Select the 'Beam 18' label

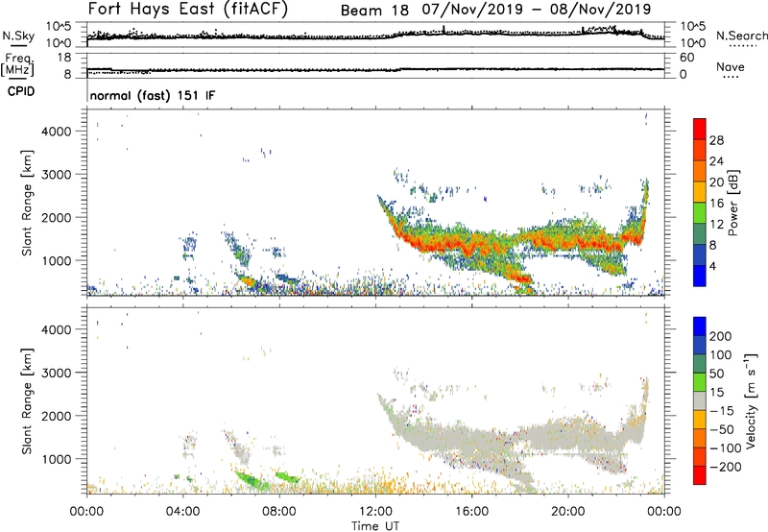(374, 11)
